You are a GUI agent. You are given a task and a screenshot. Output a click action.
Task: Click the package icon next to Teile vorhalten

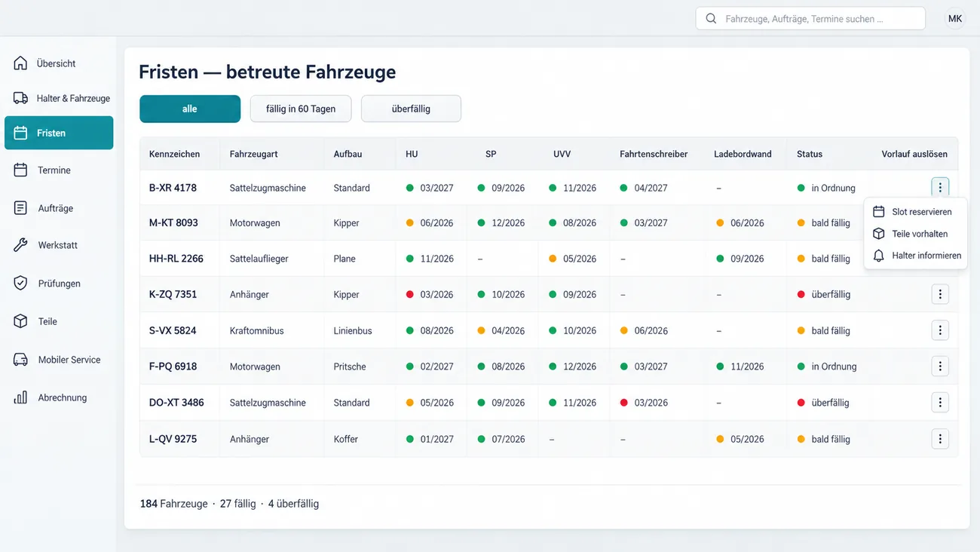878,234
